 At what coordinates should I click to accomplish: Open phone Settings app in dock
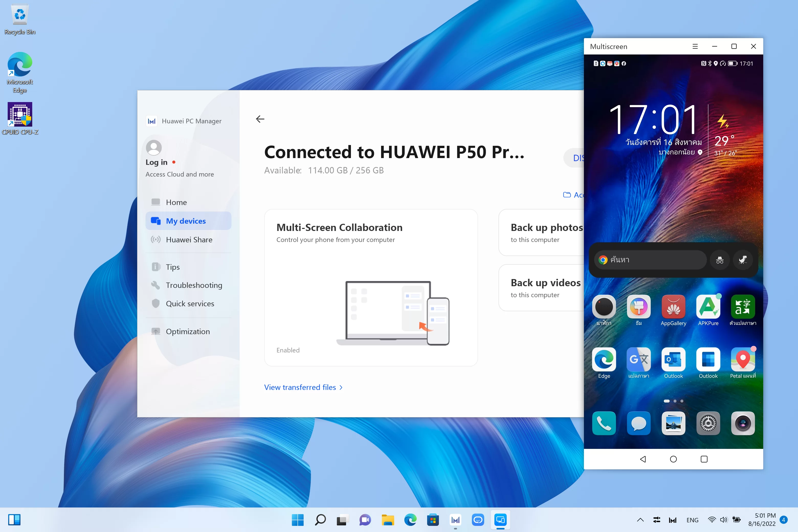[708, 423]
